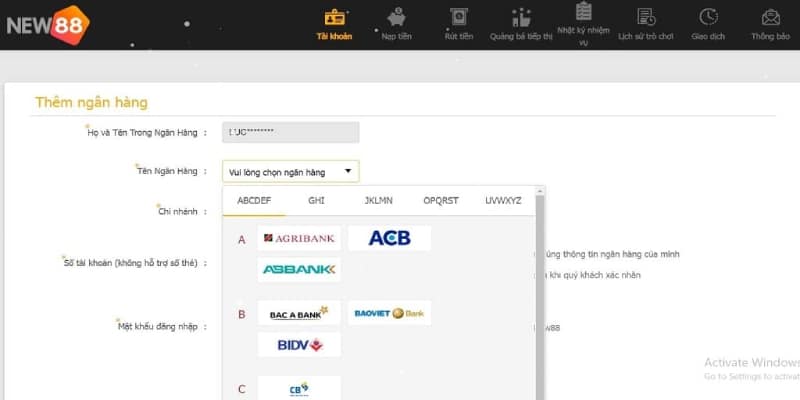800x400 pixels.
Task: Open Lịch sử trò chơi icon
Action: click(x=646, y=18)
